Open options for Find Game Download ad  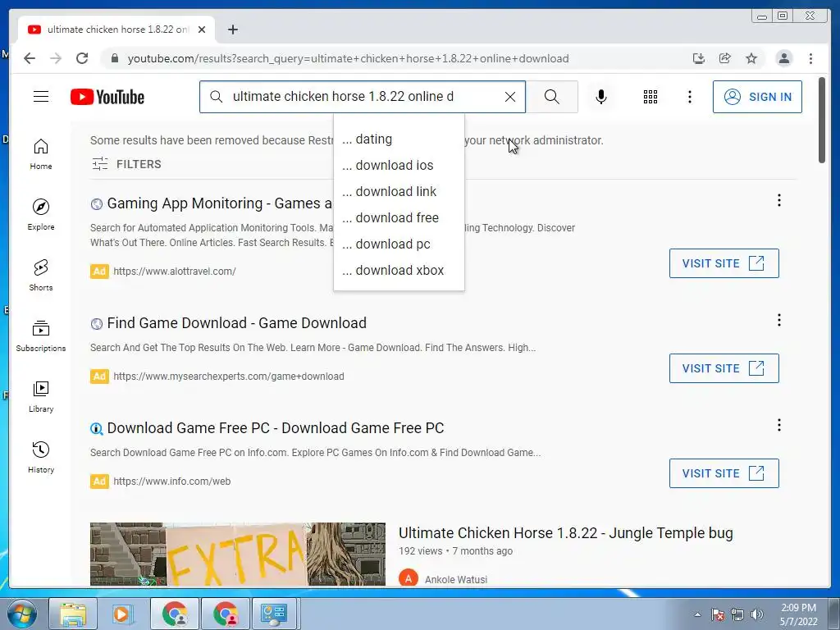(x=779, y=321)
